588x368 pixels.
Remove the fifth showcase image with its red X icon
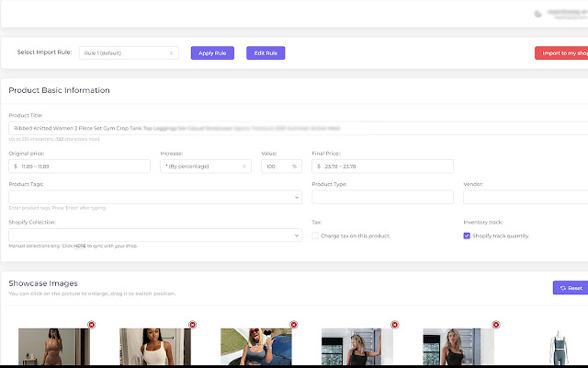click(x=496, y=325)
